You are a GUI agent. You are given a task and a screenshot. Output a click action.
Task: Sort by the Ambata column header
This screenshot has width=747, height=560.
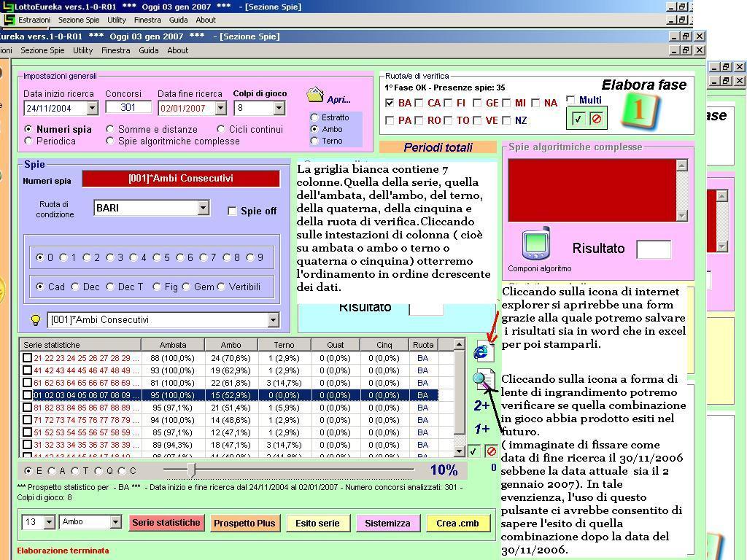[x=173, y=345]
